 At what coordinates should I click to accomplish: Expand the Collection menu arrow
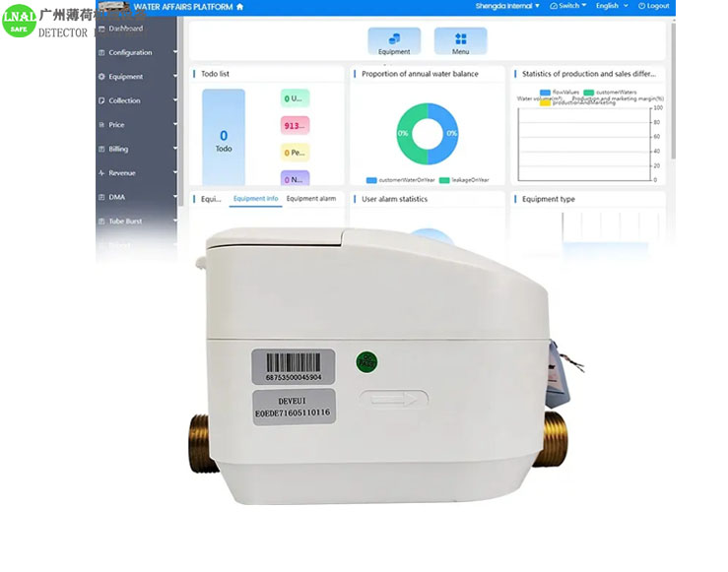[175, 100]
